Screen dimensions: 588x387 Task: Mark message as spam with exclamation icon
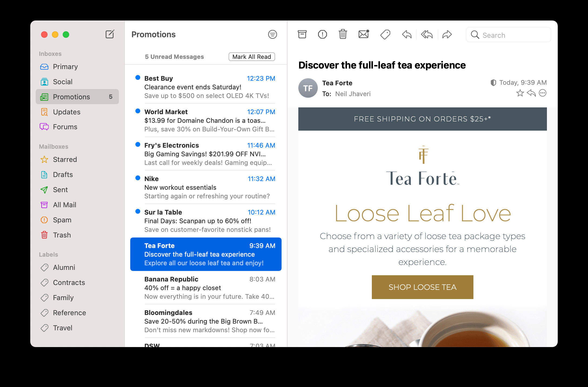pyautogui.click(x=322, y=35)
